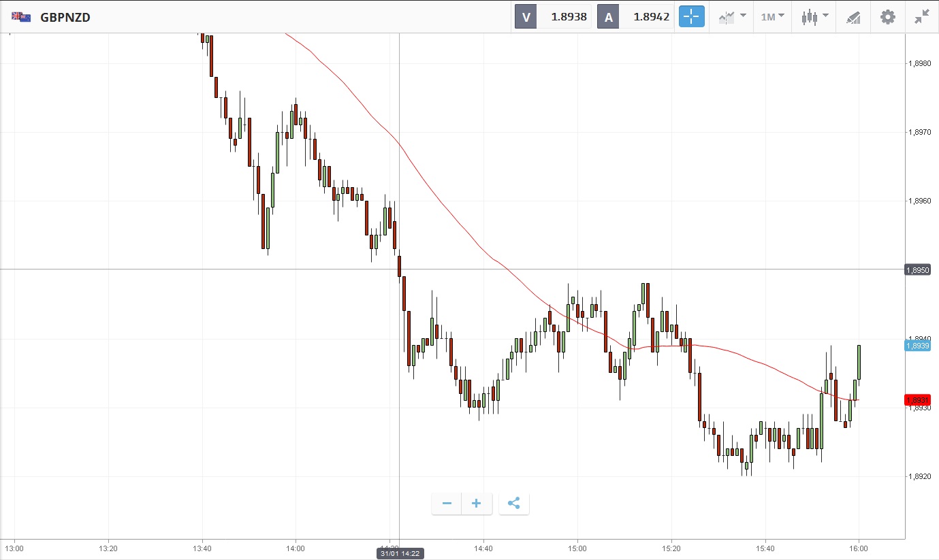Open chart settings gear
939x560 pixels.
click(888, 17)
